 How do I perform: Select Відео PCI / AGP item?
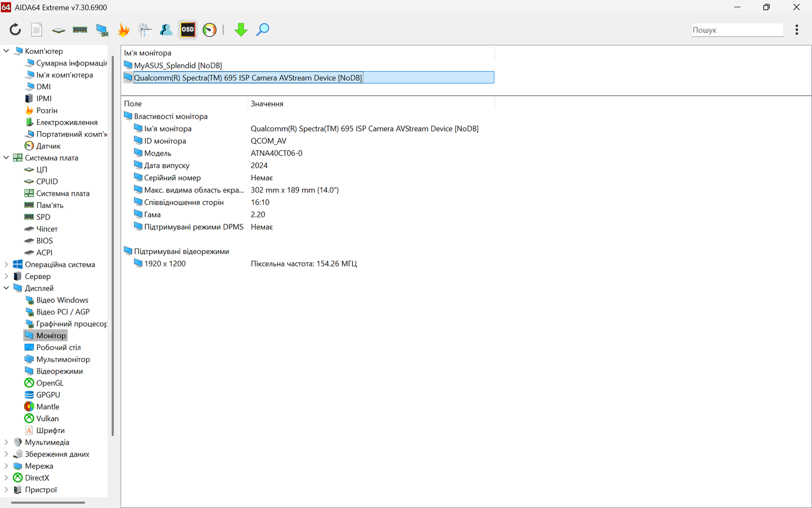[57, 312]
